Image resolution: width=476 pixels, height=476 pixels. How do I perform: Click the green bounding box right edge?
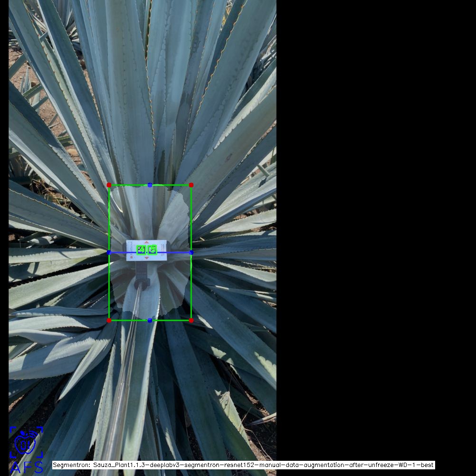coord(191,290)
